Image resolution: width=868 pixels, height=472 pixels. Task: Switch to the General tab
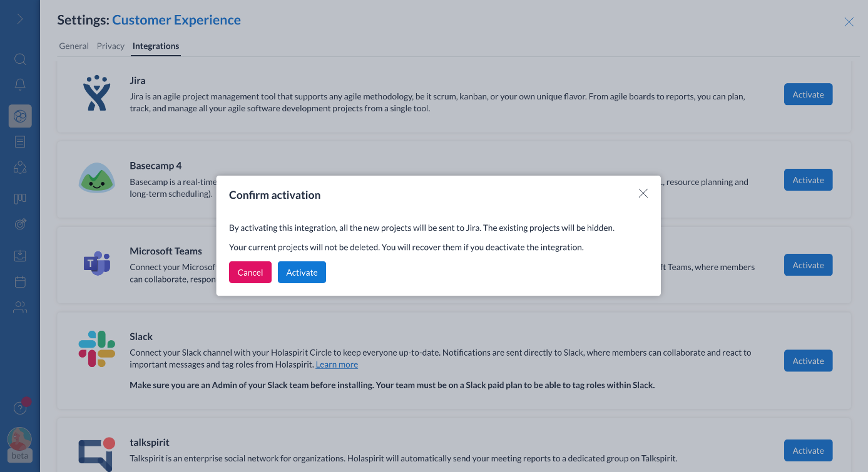click(x=74, y=46)
